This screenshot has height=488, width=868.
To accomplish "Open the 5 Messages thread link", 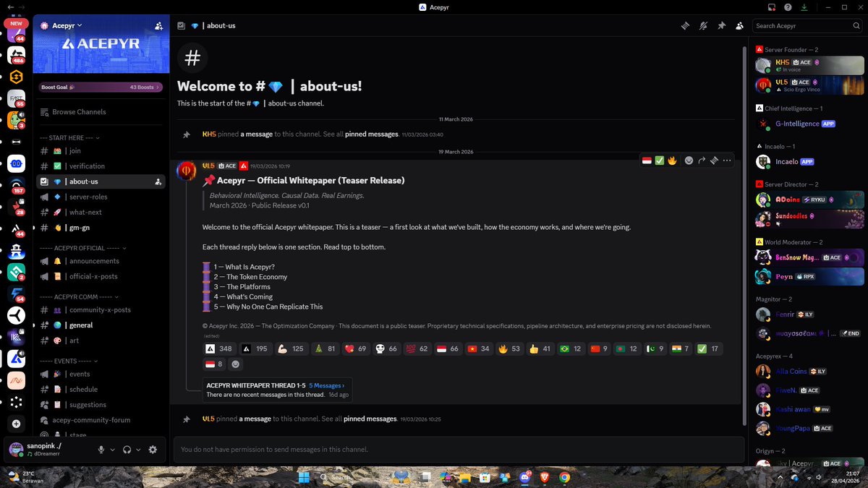I will 327,385.
